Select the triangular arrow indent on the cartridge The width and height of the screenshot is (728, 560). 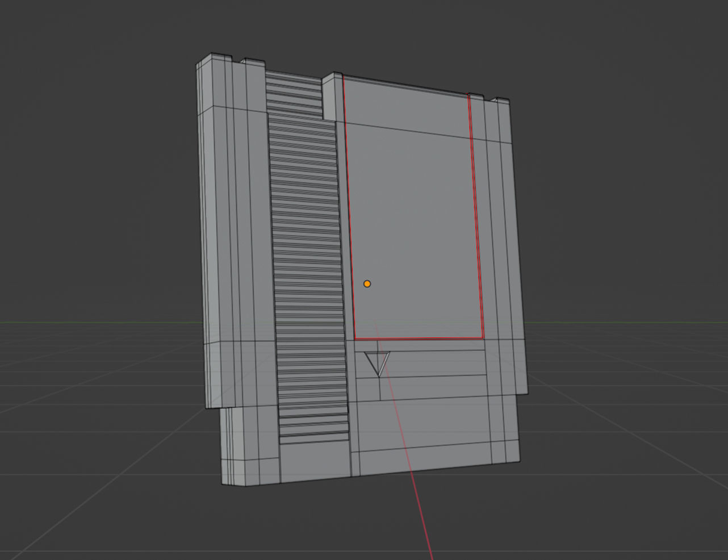tap(378, 363)
